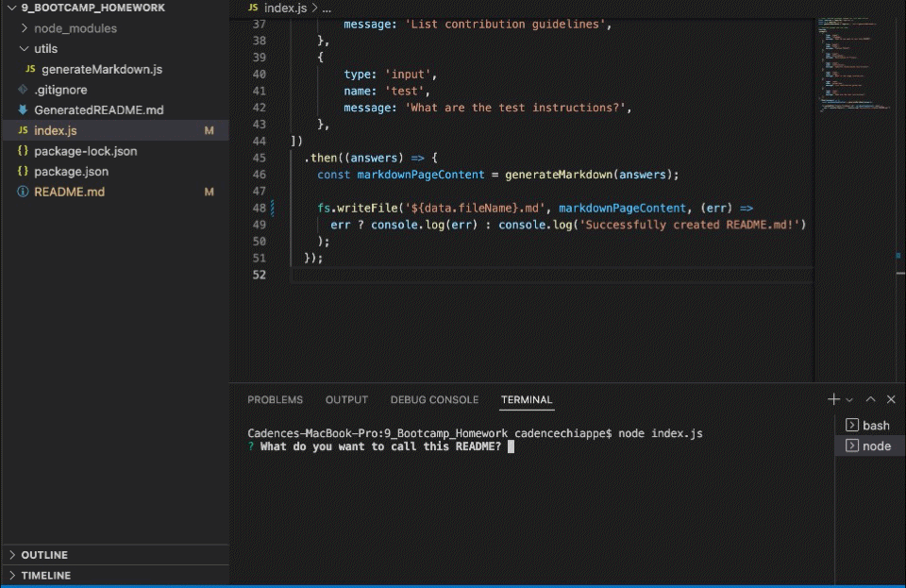Click the info icon beside README.md
Image resolution: width=906 pixels, height=588 pixels.
[x=23, y=192]
